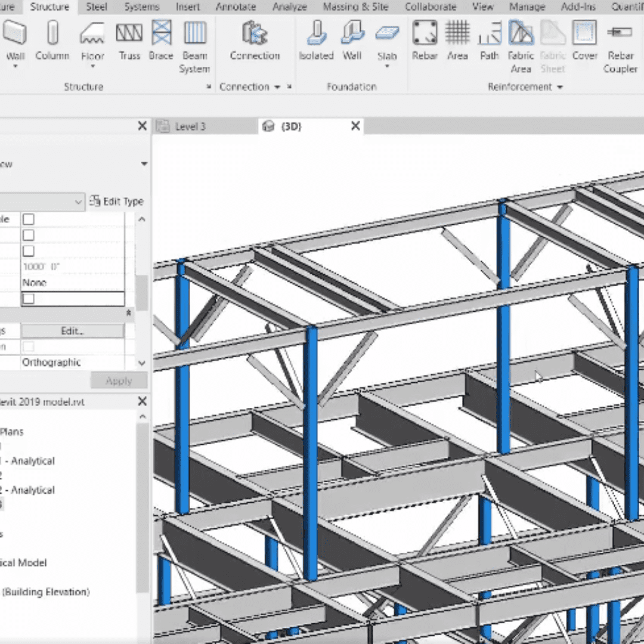This screenshot has width=644, height=644.
Task: Tick the checkbox above the 1000' 0" value
Action: pyautogui.click(x=29, y=251)
